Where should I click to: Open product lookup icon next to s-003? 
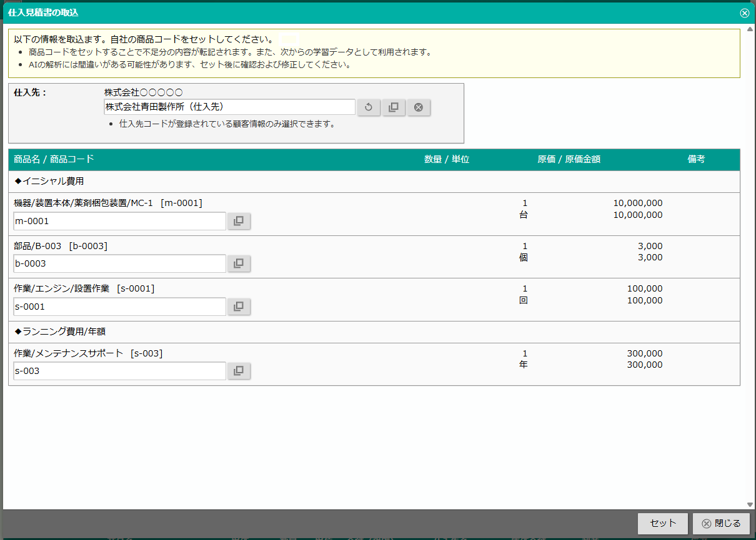pos(239,371)
